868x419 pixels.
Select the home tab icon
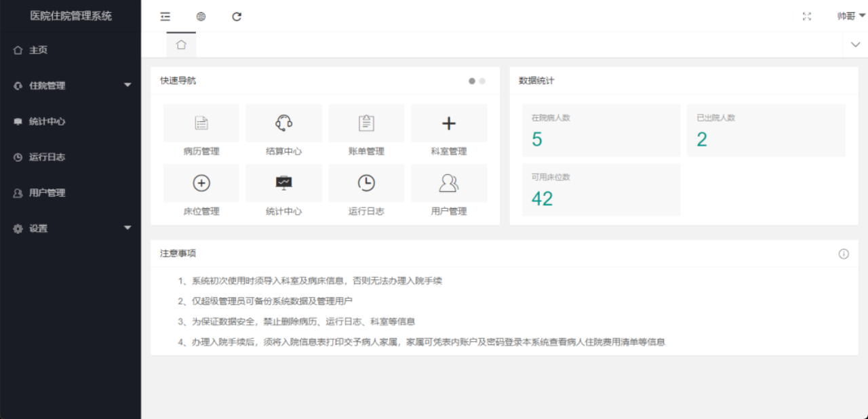click(x=181, y=45)
